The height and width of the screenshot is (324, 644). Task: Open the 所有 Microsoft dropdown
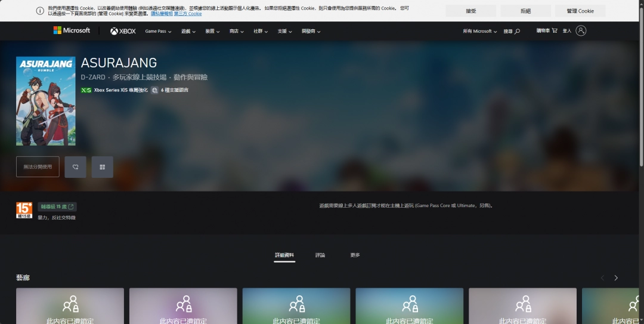(x=479, y=31)
